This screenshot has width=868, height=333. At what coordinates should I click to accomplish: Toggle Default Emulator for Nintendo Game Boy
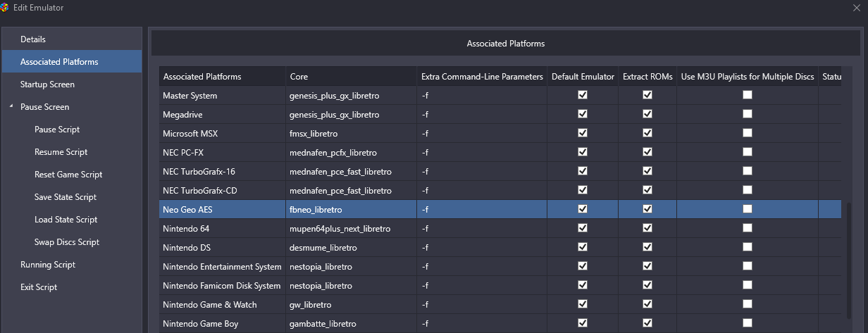pos(583,323)
